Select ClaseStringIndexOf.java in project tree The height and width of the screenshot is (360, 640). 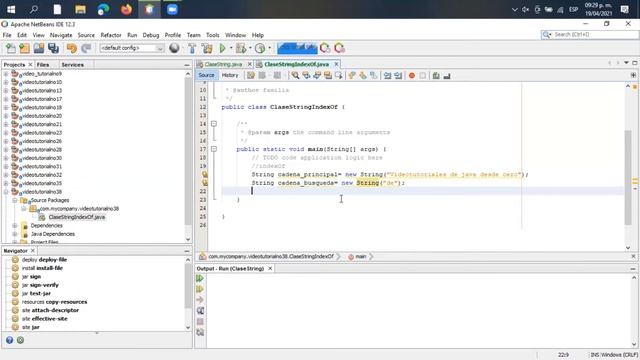[77, 217]
